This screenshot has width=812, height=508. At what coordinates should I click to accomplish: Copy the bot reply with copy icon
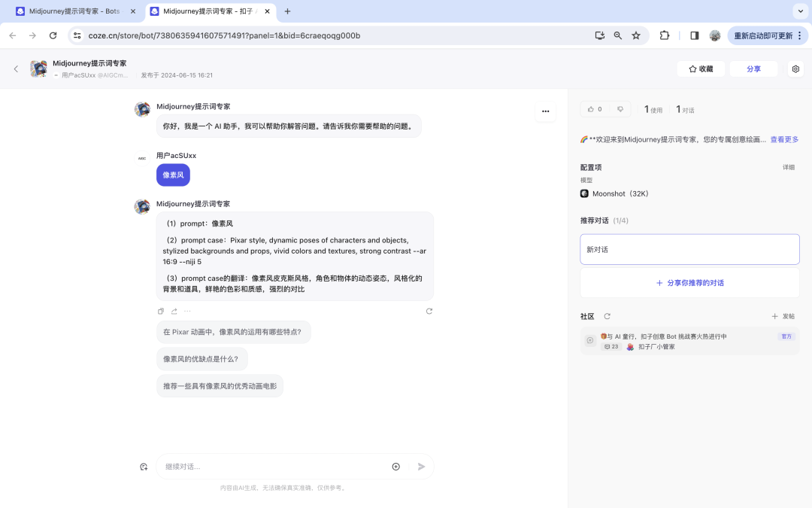coord(161,311)
